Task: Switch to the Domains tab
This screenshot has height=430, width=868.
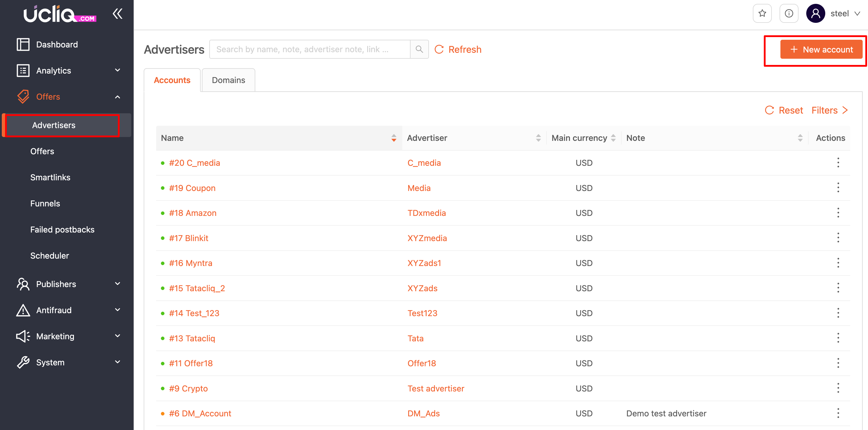Action: click(x=228, y=80)
